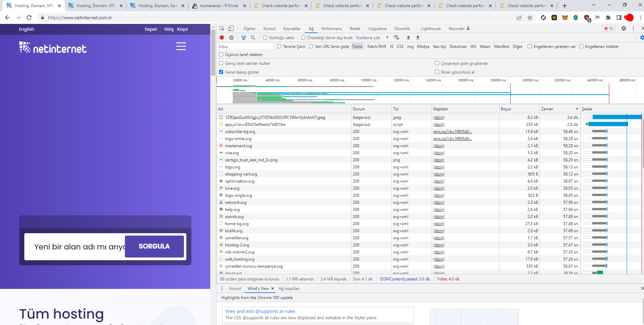644x325 pixels.
Task: Focus the domain name search box
Action: pyautogui.click(x=75, y=247)
